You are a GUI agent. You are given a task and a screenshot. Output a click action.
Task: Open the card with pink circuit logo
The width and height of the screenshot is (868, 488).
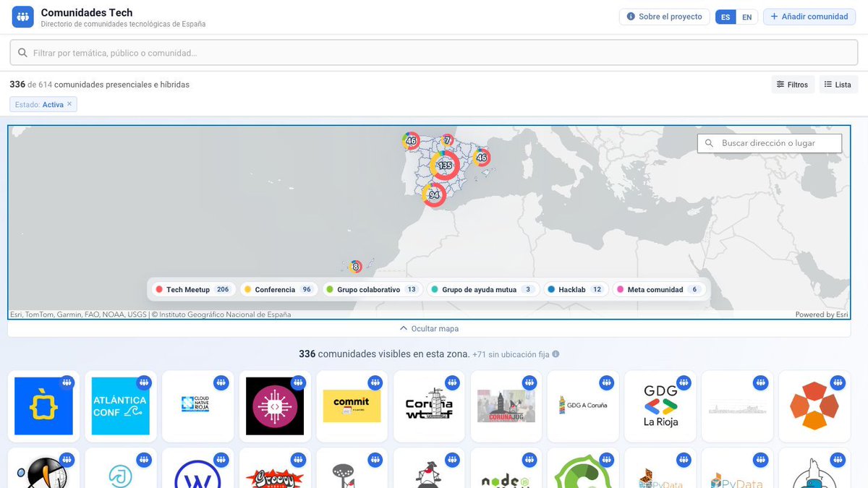(x=275, y=406)
